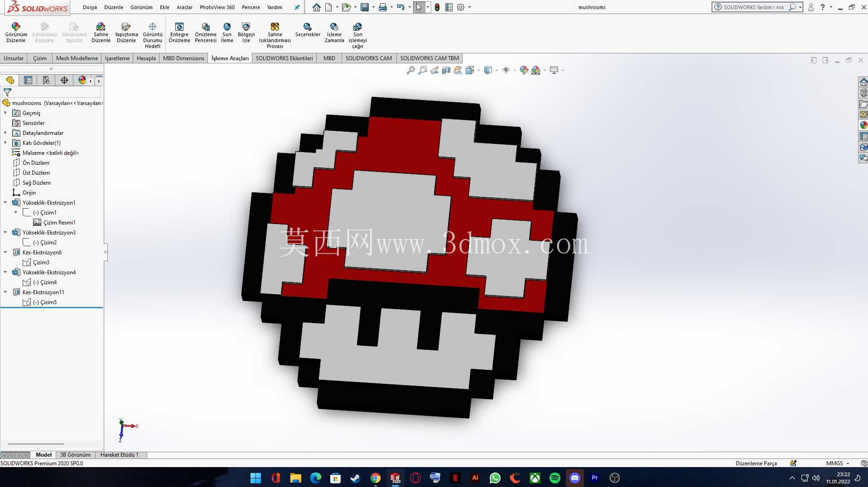868x487 pixels.
Task: Open Appearances task pane sphere icon
Action: pyautogui.click(x=863, y=125)
